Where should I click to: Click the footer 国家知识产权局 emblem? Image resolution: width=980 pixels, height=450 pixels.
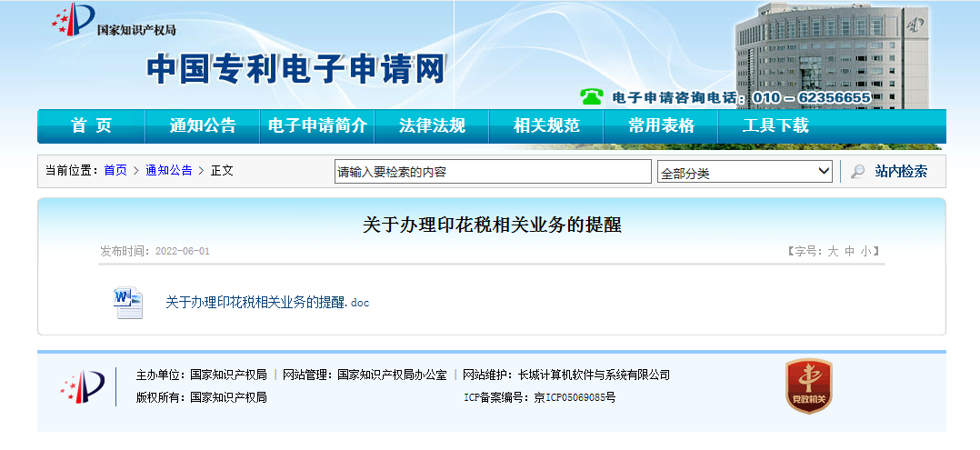pos(83,386)
